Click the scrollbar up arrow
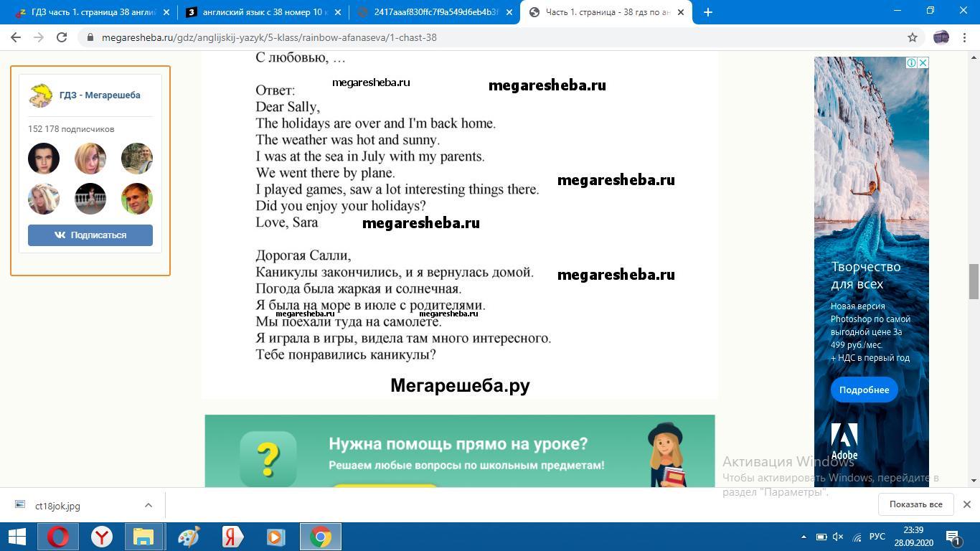 (974, 57)
